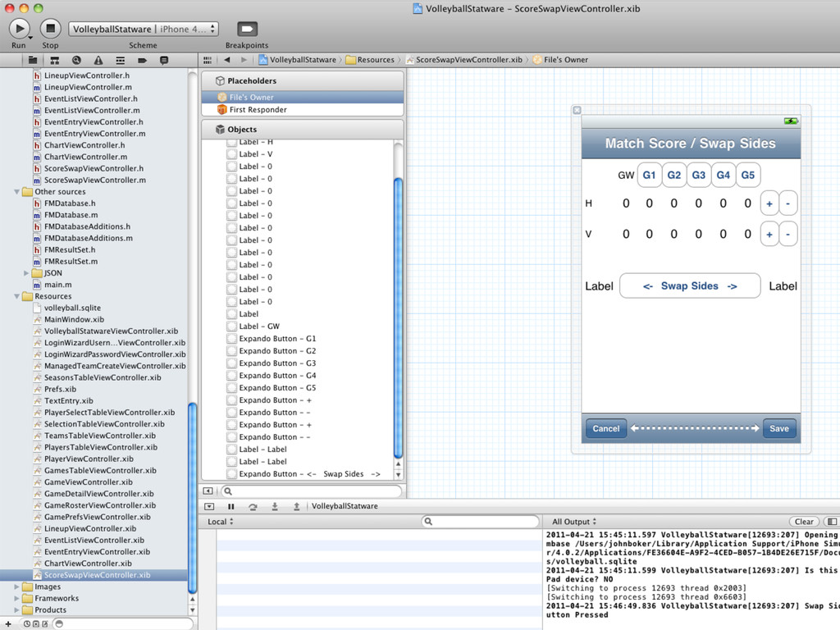Click the Swap Sides button on canvas
This screenshot has height=630, width=840.
[x=690, y=286]
